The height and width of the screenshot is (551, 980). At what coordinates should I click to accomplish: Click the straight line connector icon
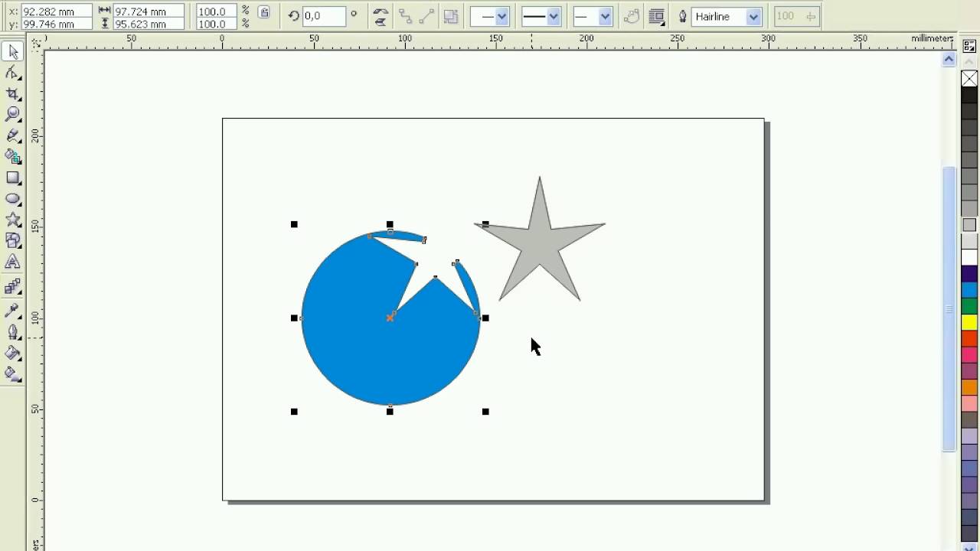click(427, 16)
